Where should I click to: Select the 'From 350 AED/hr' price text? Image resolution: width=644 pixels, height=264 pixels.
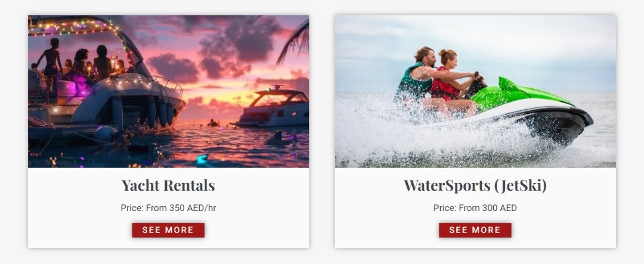click(181, 208)
